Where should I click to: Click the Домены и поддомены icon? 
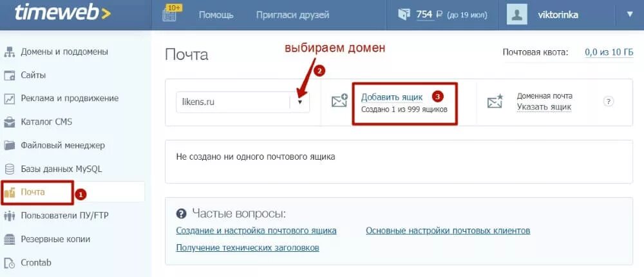coord(10,52)
